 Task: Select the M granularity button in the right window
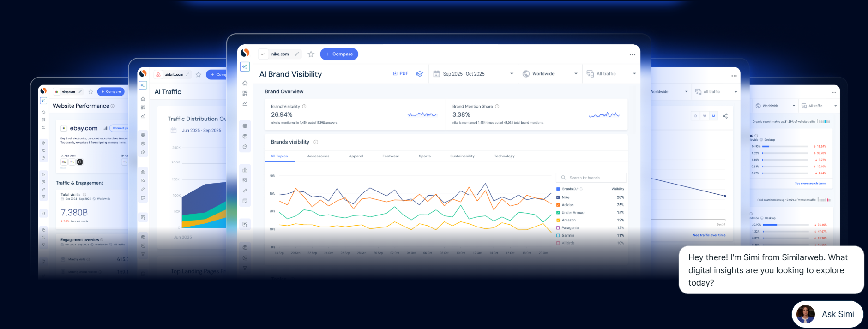point(713,116)
